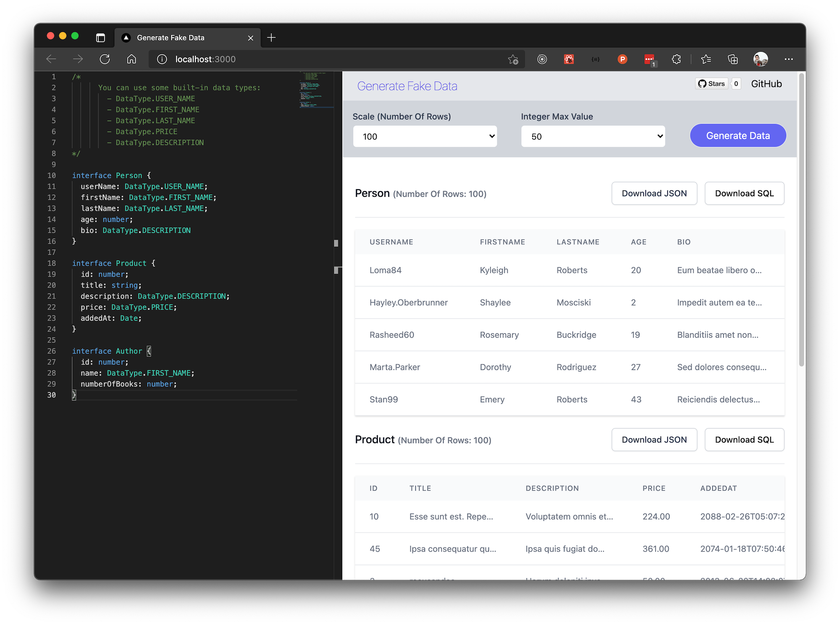Click the collections icon in toolbar
This screenshot has width=840, height=625.
(x=733, y=59)
